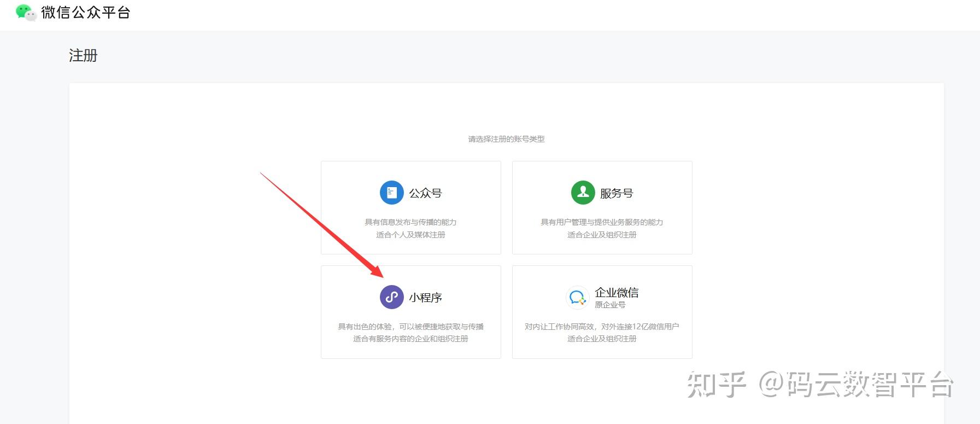Viewport: 980px width, 424px height.
Task: Click text 具有信息发布与传播的能力
Action: [410, 222]
